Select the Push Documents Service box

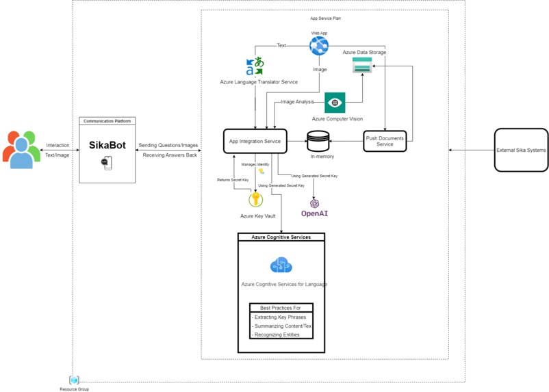click(x=385, y=142)
